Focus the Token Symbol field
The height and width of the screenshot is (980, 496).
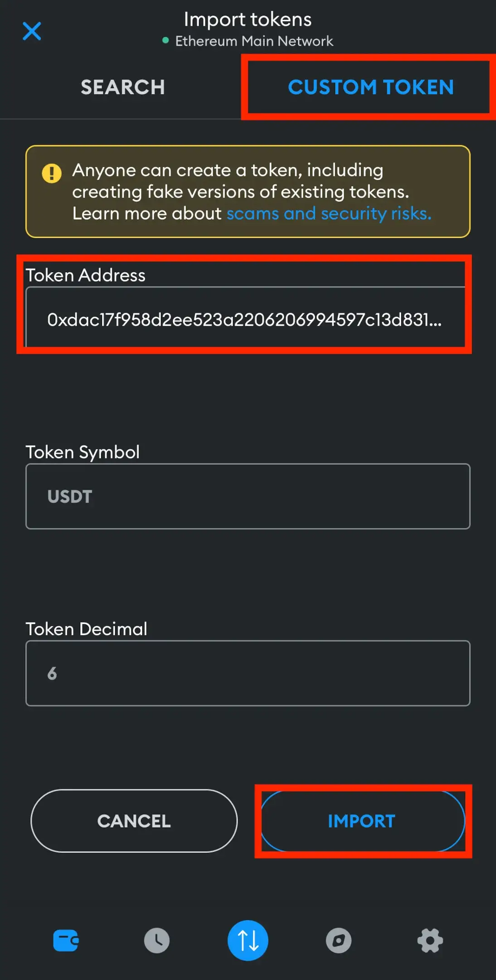pyautogui.click(x=248, y=496)
